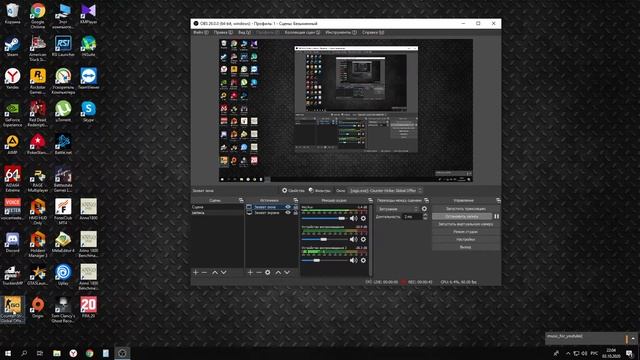Adjust the first Устройство воспроизведения volume slider

[324, 239]
